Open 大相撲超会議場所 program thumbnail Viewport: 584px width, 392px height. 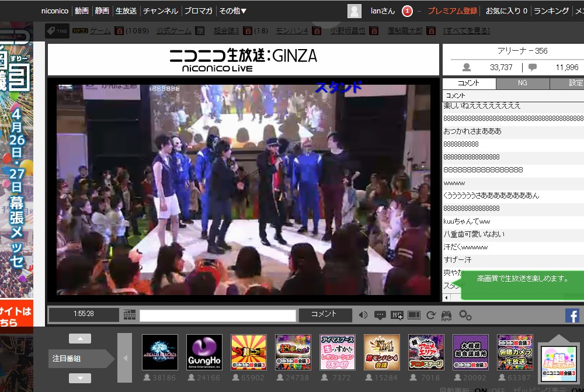coord(471,352)
